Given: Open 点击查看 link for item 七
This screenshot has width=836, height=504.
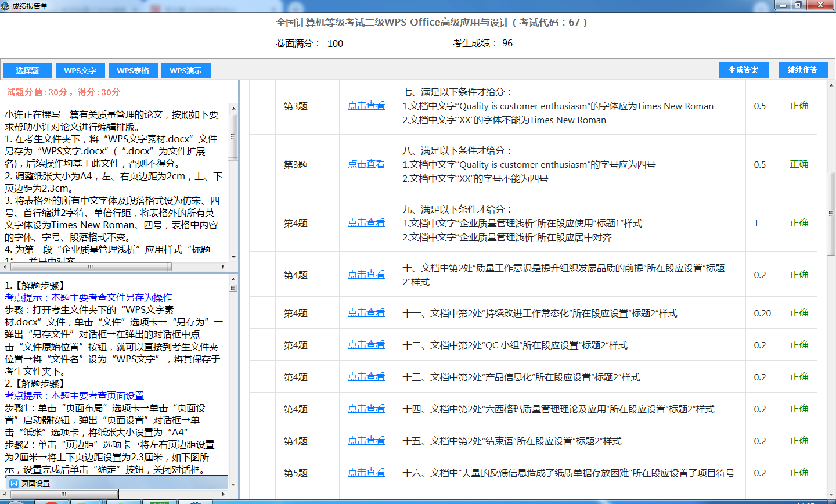Looking at the screenshot, I should [366, 106].
